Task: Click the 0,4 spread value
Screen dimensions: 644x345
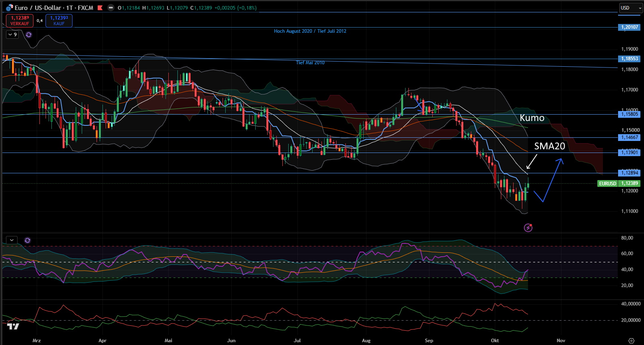Action: [39, 21]
